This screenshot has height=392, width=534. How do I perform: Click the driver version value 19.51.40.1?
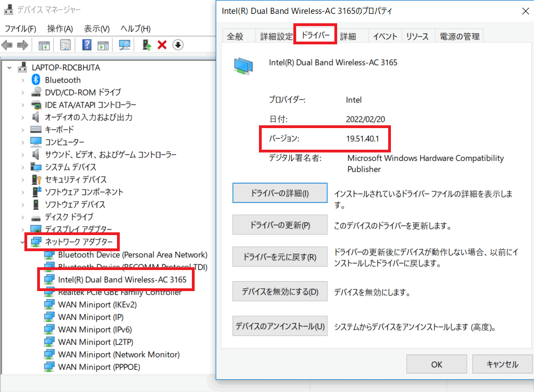pos(362,139)
